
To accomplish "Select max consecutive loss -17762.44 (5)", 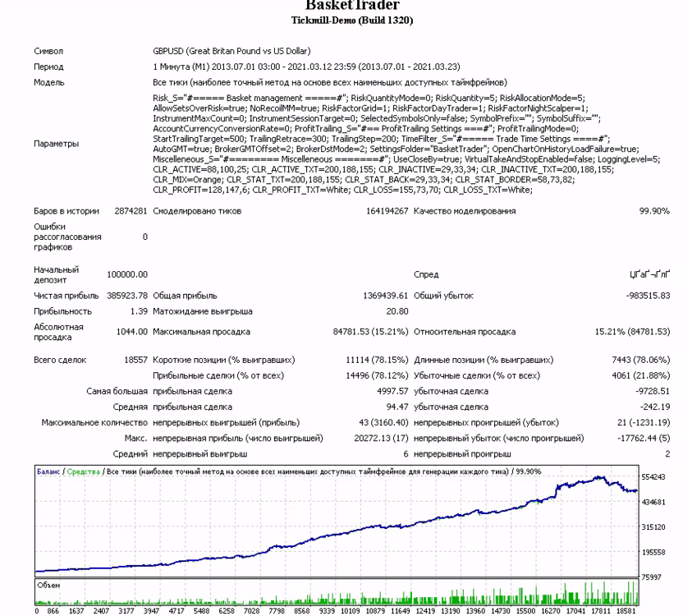I will 644,439.
